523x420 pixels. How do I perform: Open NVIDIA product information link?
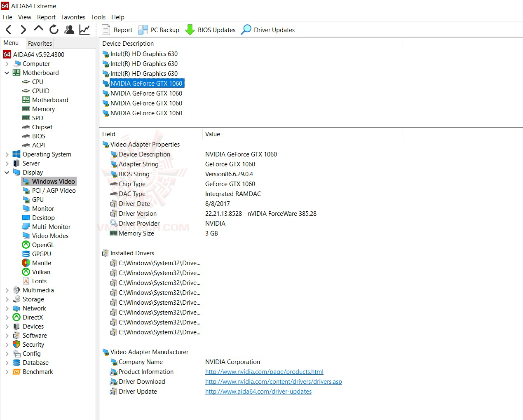[x=264, y=372]
